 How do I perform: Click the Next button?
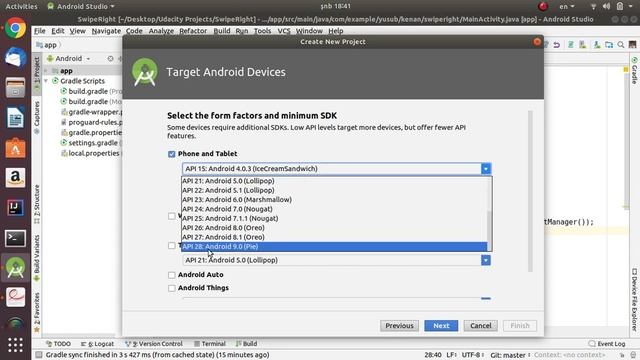[441, 326]
